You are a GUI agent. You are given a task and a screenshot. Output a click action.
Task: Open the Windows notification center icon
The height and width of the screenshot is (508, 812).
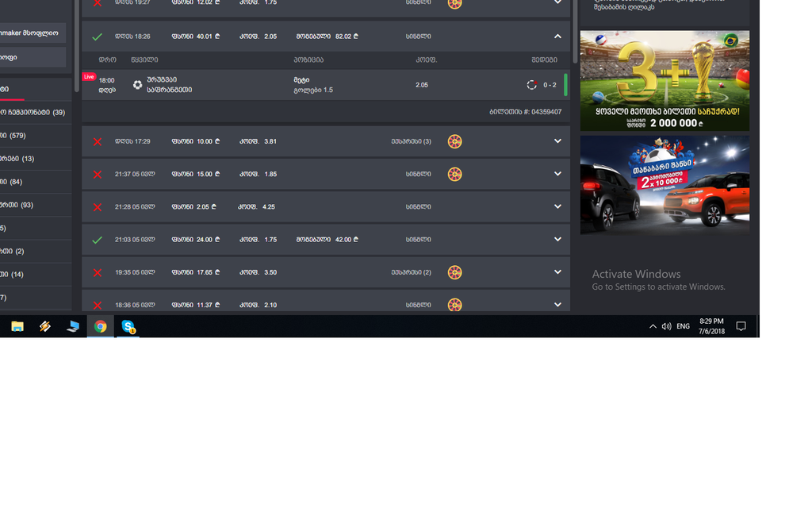coord(741,326)
